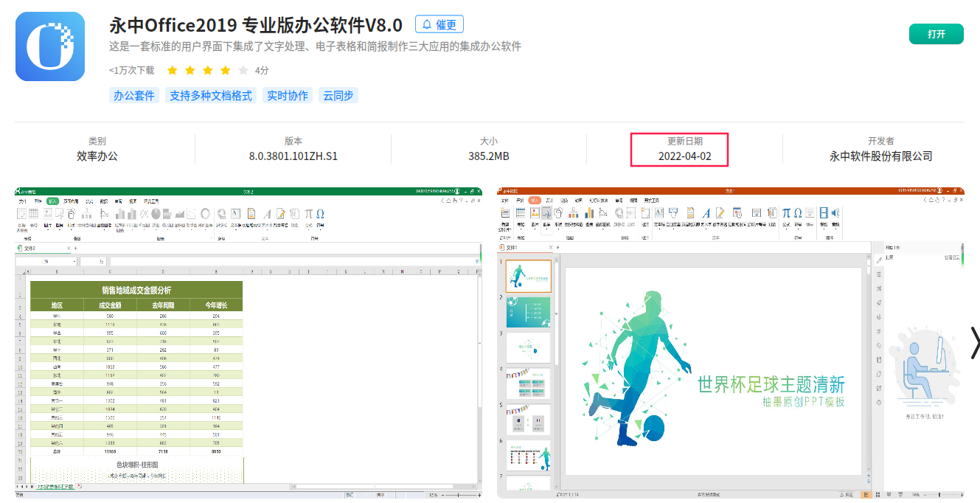
Task: Select the 支持多种文档格式 tag
Action: 211,95
